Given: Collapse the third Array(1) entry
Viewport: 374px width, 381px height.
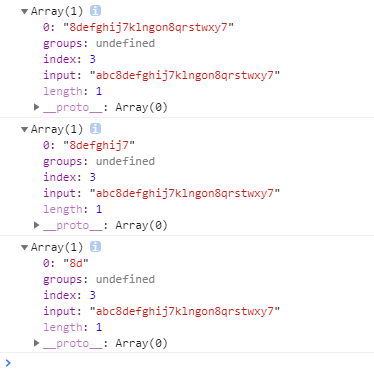Looking at the screenshot, I should pyautogui.click(x=24, y=248).
